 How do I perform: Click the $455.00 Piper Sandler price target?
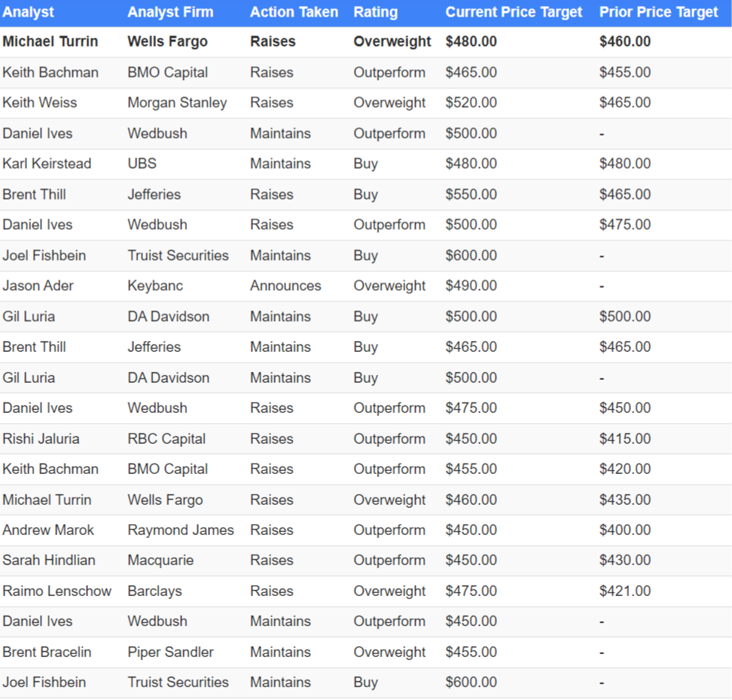tap(471, 653)
